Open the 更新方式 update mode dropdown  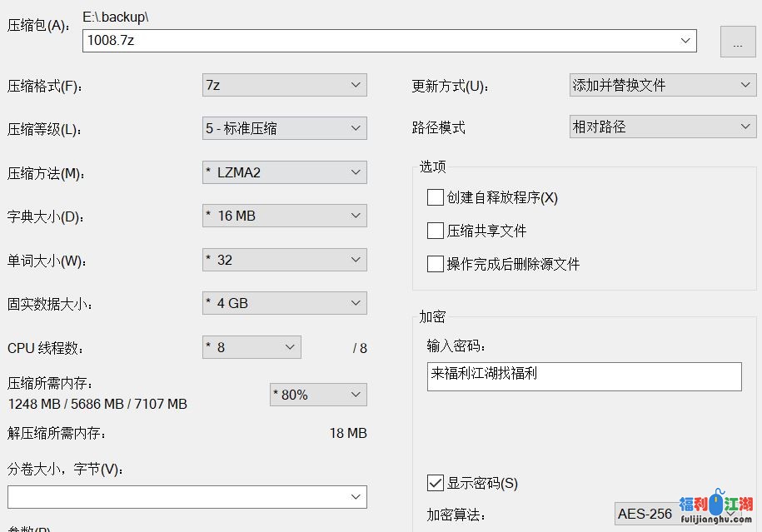click(662, 85)
